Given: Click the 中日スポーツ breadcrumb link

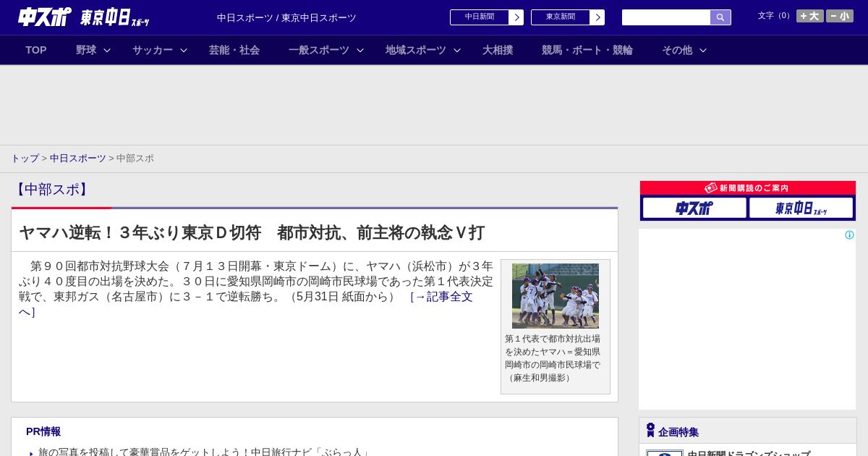Looking at the screenshot, I should click(x=78, y=159).
